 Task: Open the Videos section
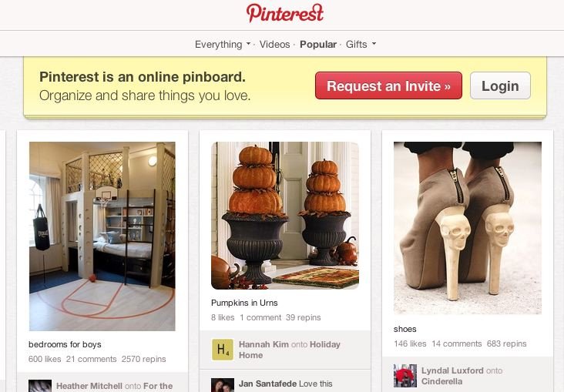(274, 44)
